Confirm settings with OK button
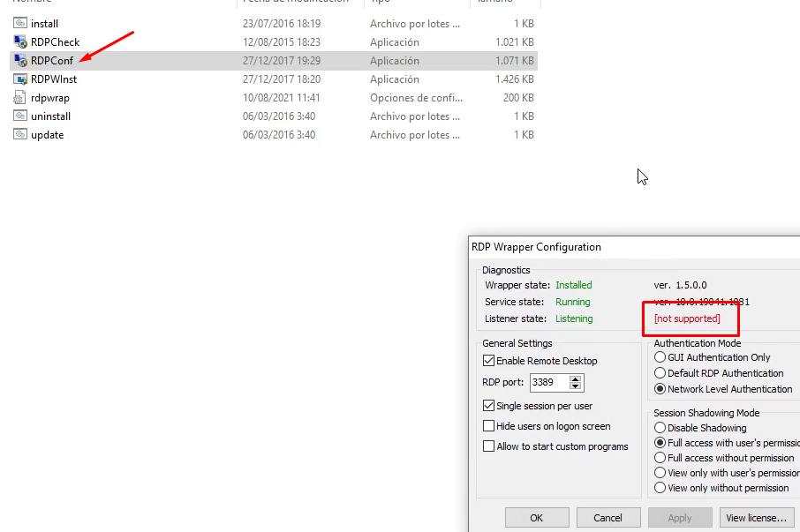This screenshot has height=532, width=800. coord(537,517)
